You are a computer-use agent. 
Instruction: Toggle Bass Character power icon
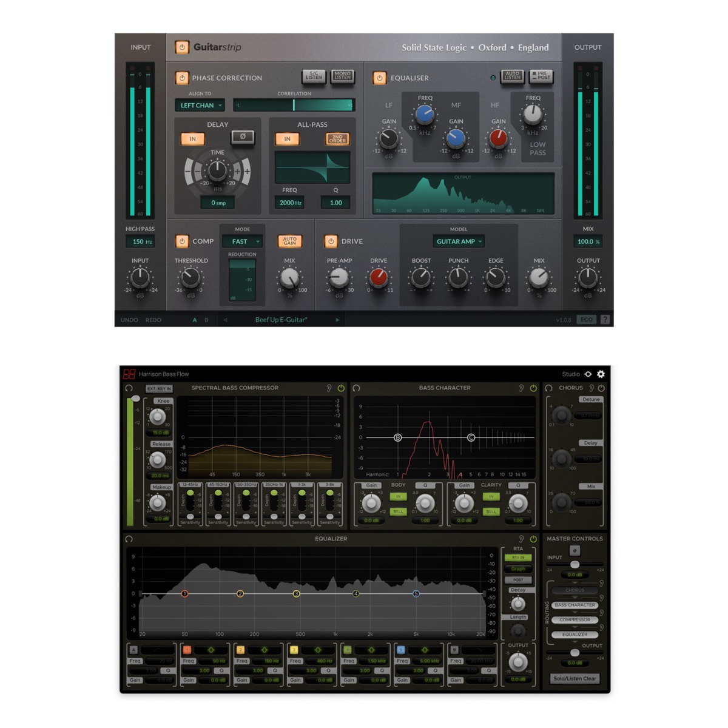tap(533, 388)
